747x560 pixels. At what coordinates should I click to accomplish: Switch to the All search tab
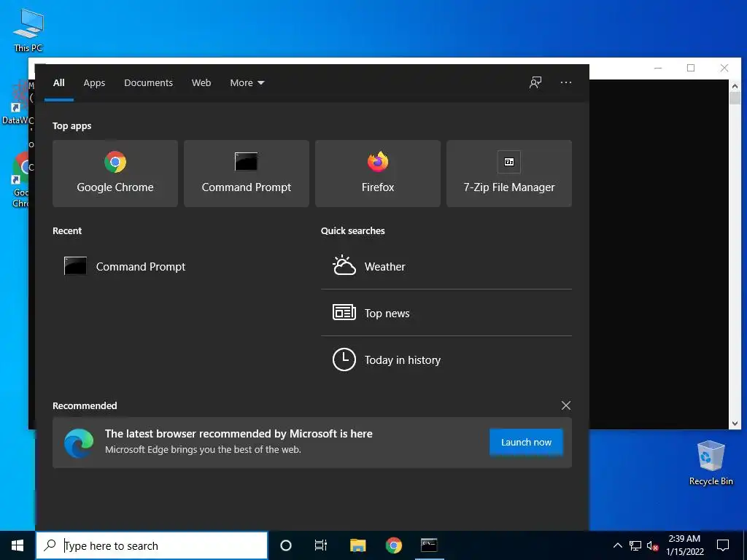(58, 83)
